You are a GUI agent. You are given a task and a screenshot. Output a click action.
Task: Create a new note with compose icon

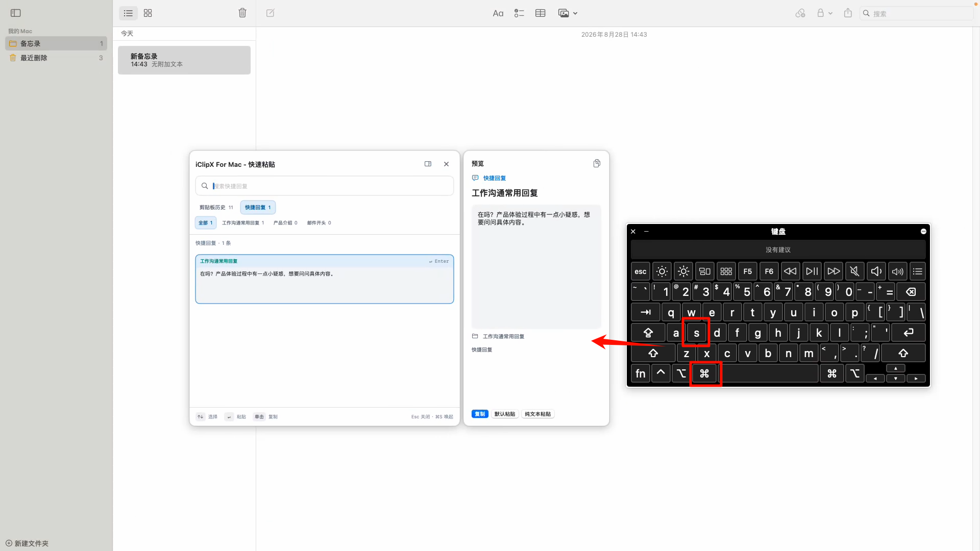point(271,13)
